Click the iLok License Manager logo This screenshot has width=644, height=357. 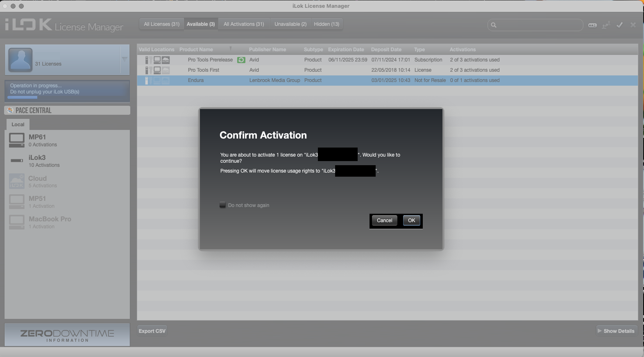64,25
